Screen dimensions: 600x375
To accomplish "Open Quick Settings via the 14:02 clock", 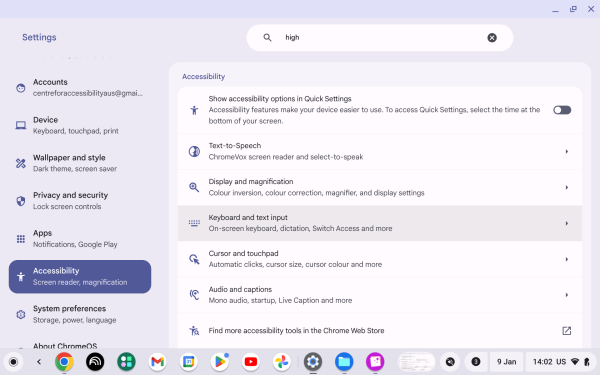I will [x=560, y=362].
